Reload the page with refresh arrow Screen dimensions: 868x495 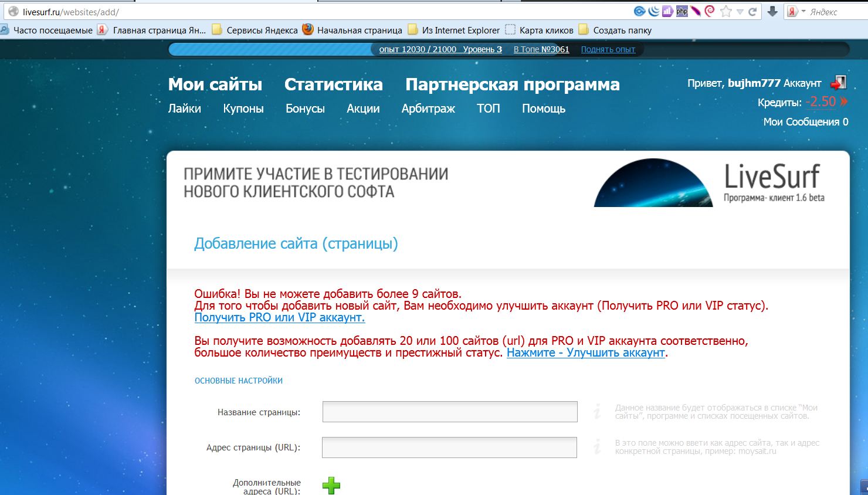(752, 12)
